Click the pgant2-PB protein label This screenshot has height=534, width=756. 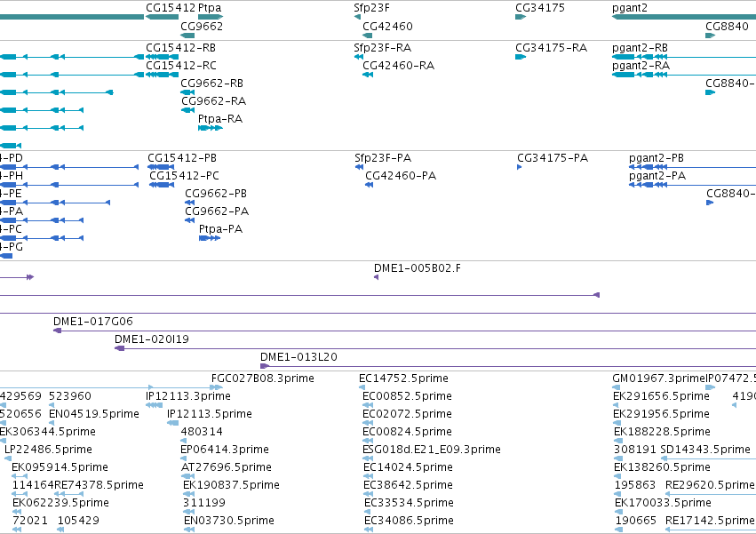[657, 158]
